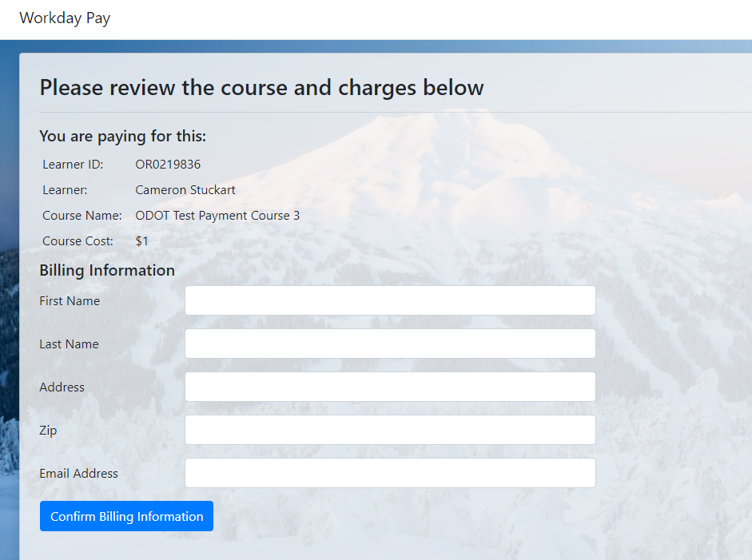Viewport: 752px width, 560px height.
Task: Click the learner name Cameron Stuckart
Action: 185,190
